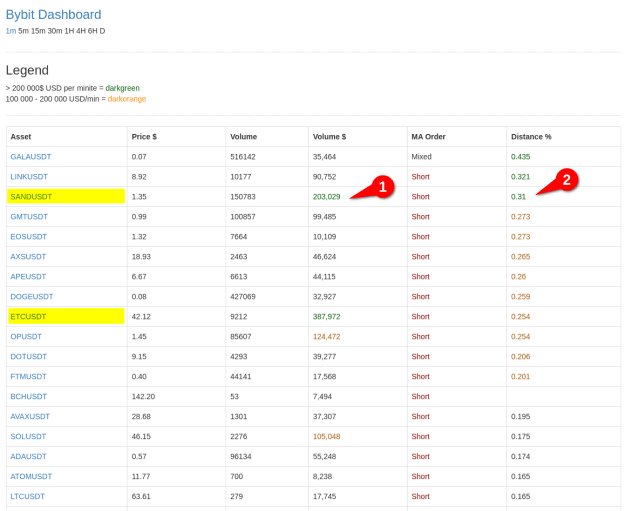
Task: Open the Bybit Dashboard title link
Action: tap(53, 15)
